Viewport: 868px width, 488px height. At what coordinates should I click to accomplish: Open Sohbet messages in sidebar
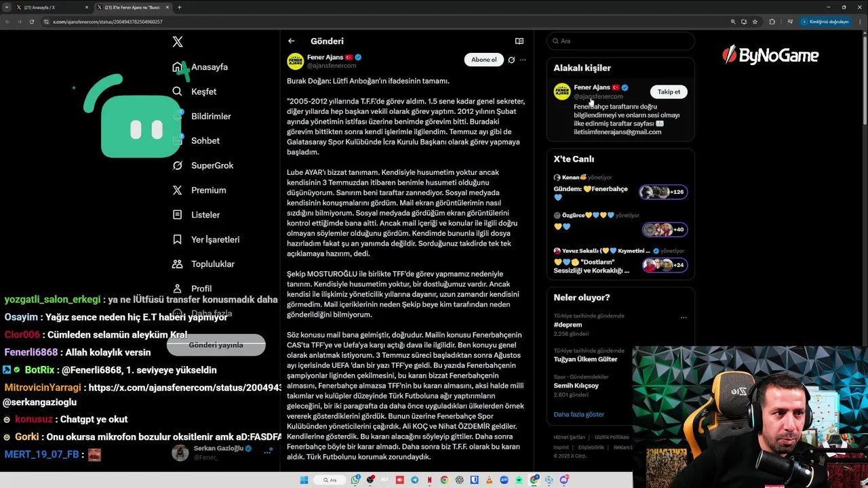pos(196,140)
